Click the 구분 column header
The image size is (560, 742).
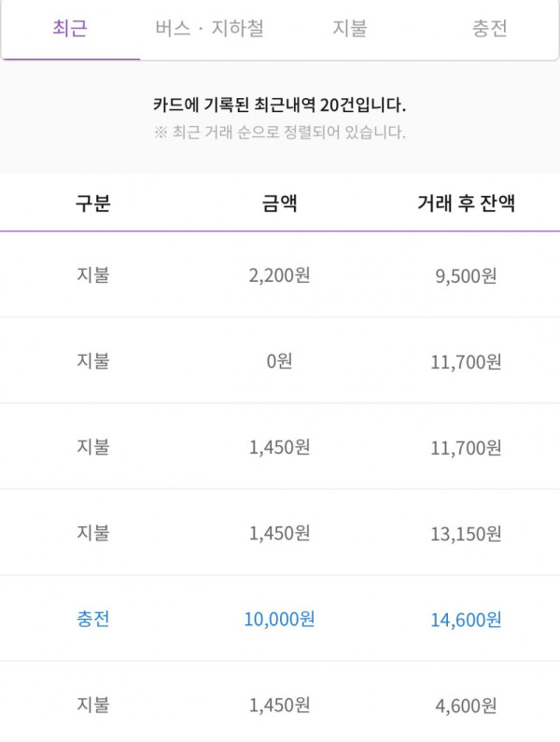pyautogui.click(x=93, y=203)
